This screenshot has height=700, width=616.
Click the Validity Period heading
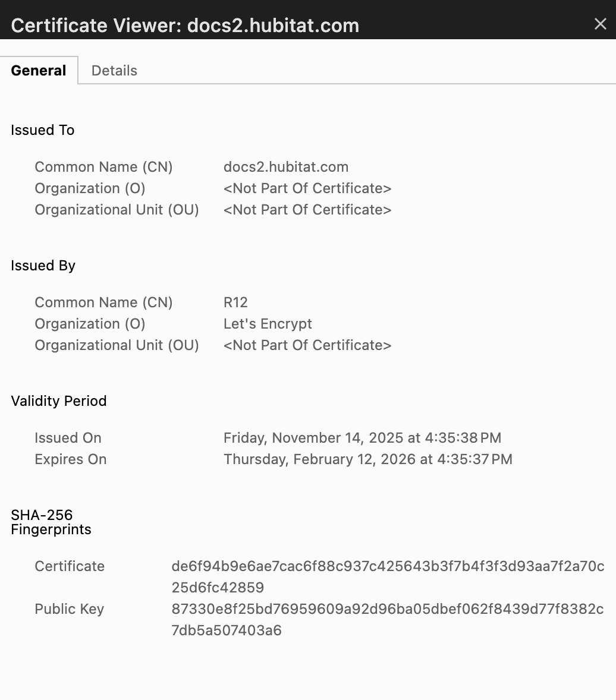(x=59, y=401)
